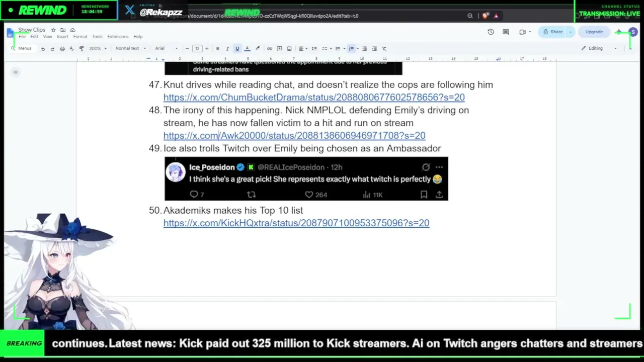Open the Editing mode dropdown
The image size is (644, 362).
coord(599,49)
